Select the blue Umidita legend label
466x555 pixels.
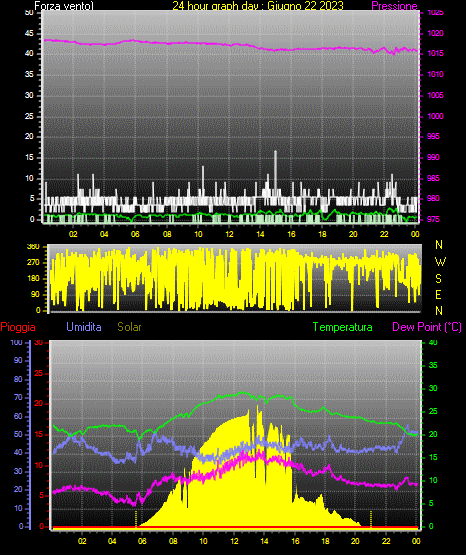pos(84,327)
